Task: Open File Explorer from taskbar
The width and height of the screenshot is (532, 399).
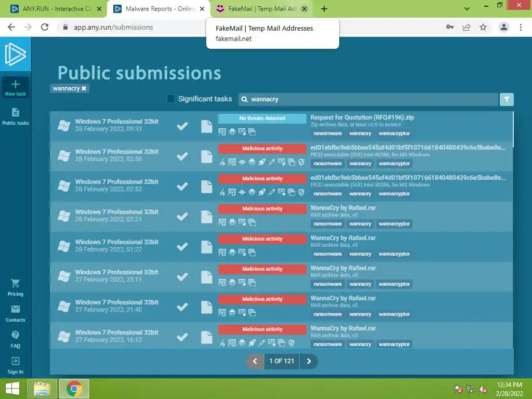Action: click(42, 389)
